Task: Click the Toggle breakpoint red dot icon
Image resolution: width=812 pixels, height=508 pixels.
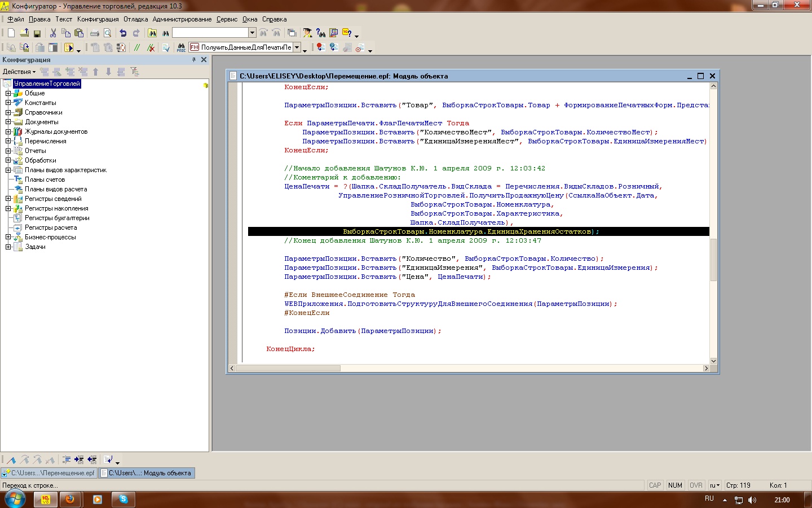Action: [320, 48]
